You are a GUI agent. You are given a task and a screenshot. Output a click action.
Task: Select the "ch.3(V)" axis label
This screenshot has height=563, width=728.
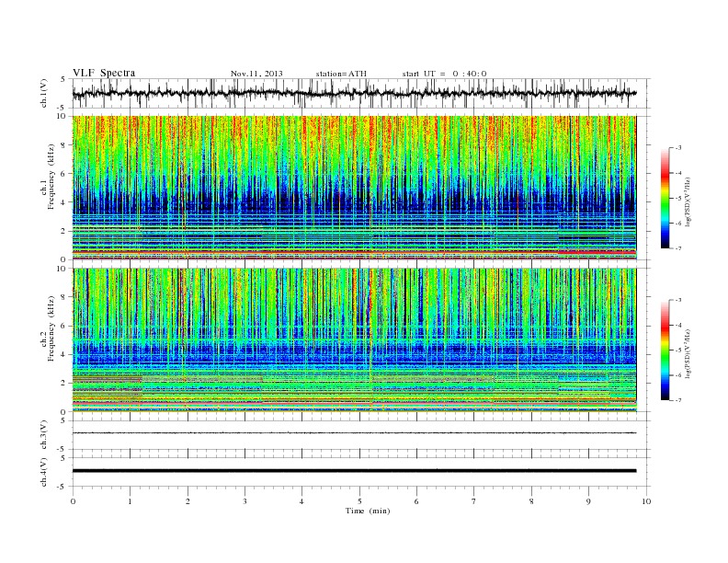[44, 435]
